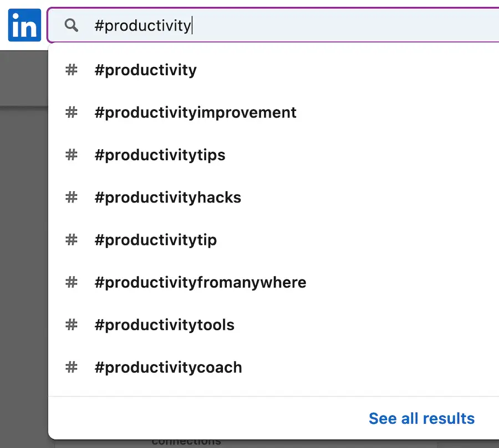
Task: Open the LinkedIn home logo
Action: click(x=24, y=25)
